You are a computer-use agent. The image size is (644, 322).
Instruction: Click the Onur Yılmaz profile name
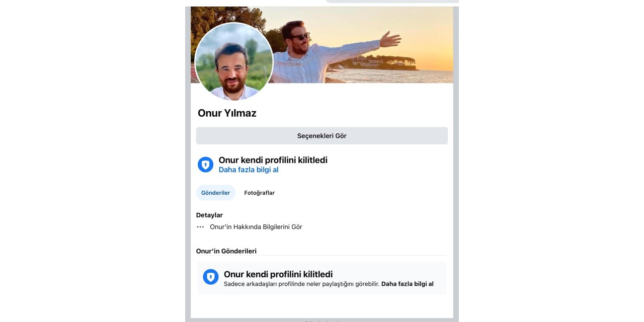point(227,113)
